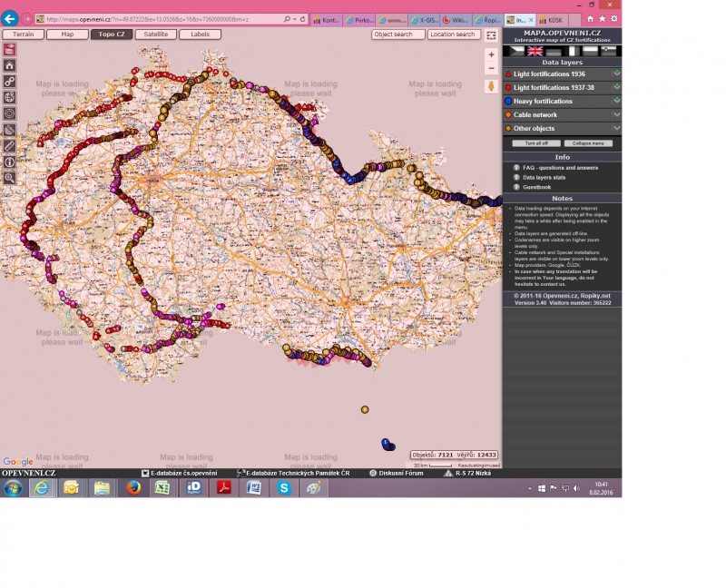
Task: Click the browser address bar
Action: 163,18
